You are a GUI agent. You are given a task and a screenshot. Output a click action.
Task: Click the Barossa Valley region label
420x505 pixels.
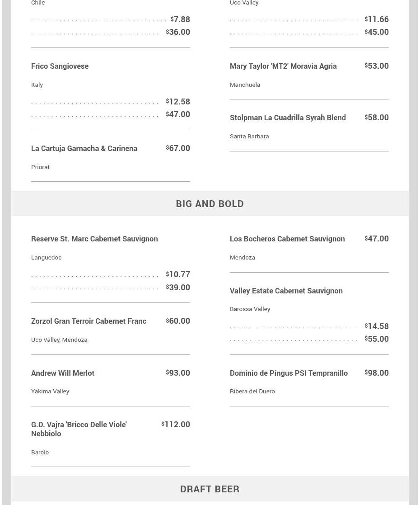click(x=250, y=309)
